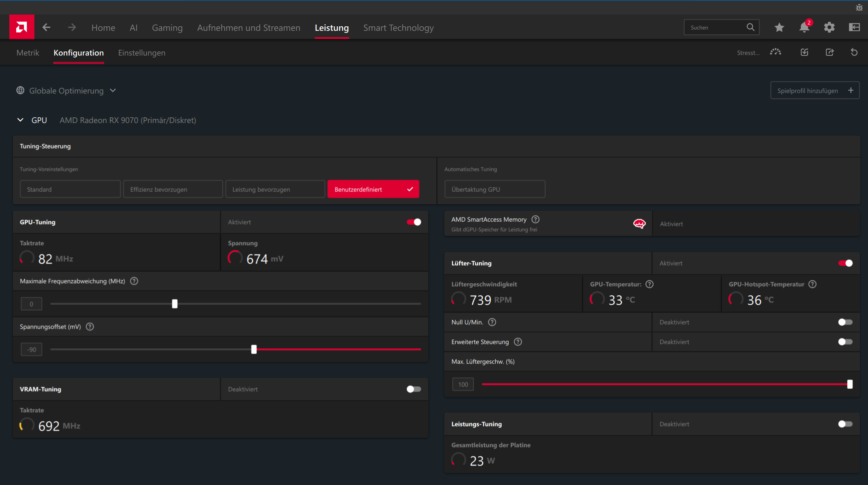This screenshot has height=485, width=868.
Task: Click the Max. Lüftergeschw. slider handle
Action: coord(850,384)
